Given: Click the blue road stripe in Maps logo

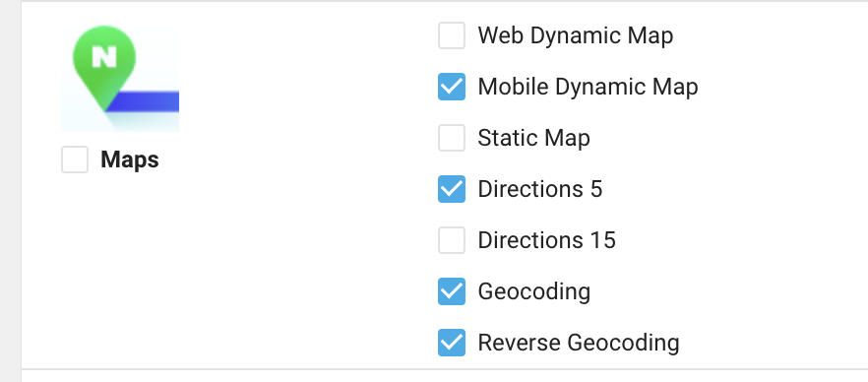Looking at the screenshot, I should click(x=143, y=101).
